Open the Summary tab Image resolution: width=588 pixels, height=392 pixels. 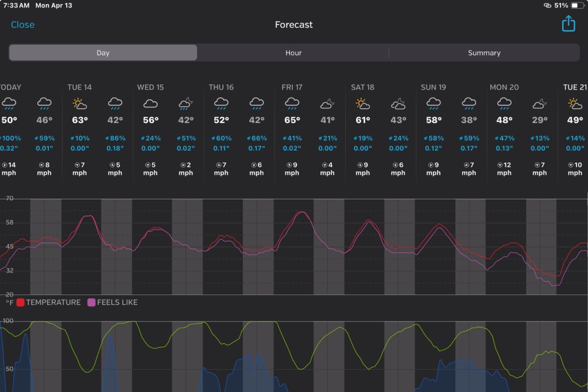pos(484,53)
